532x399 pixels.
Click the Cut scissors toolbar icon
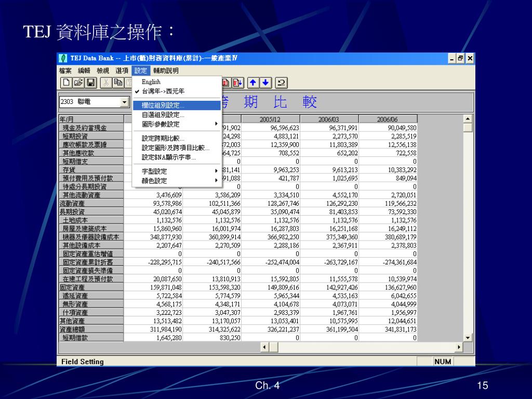106,83
